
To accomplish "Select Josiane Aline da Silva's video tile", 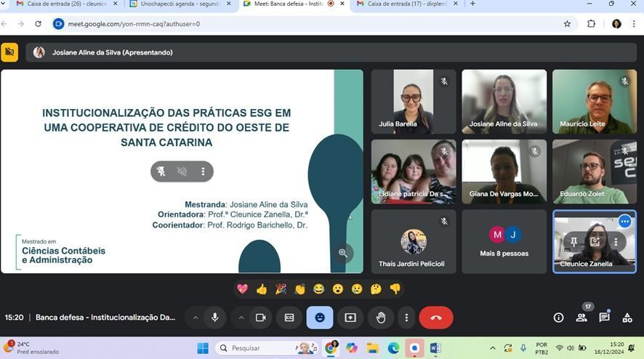I will pos(504,102).
